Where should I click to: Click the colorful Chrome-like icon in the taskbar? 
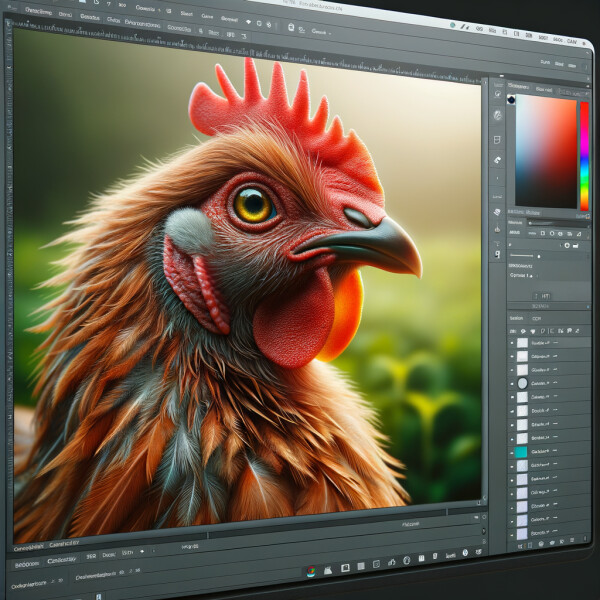(x=311, y=571)
